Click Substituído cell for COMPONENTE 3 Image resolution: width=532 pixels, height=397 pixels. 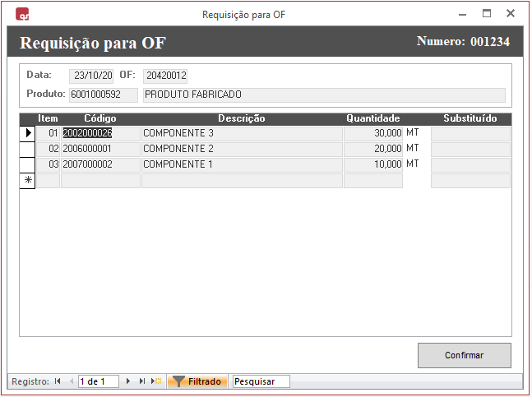tap(470, 133)
